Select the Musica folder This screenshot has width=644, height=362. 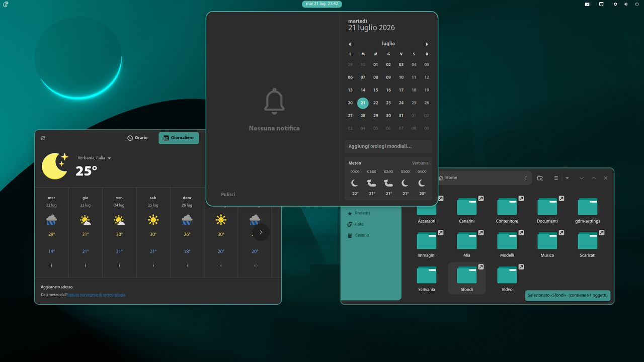(547, 244)
